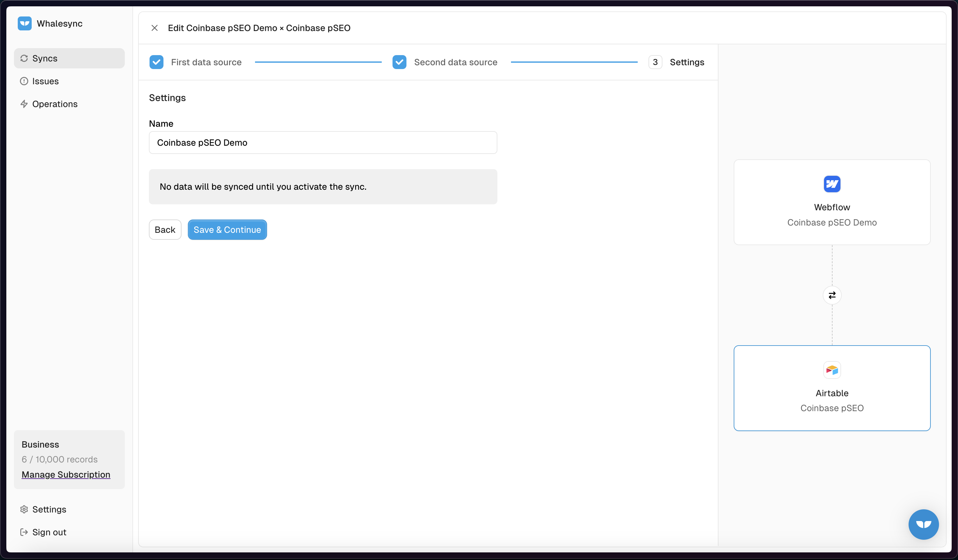
Task: Click the sync name input field
Action: point(323,142)
